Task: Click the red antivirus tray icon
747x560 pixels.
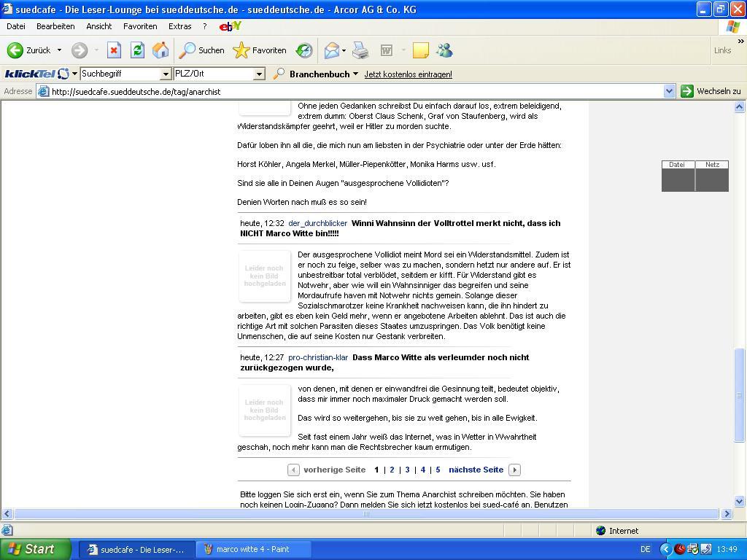Action: [x=680, y=549]
